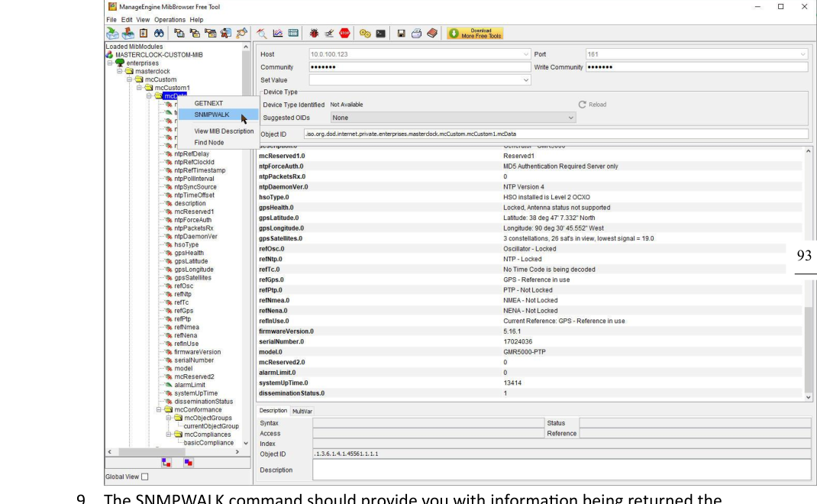Viewport: 817px width, 504px height.
Task: Click the MIB tree horizontal scrollbar
Action: [151, 452]
